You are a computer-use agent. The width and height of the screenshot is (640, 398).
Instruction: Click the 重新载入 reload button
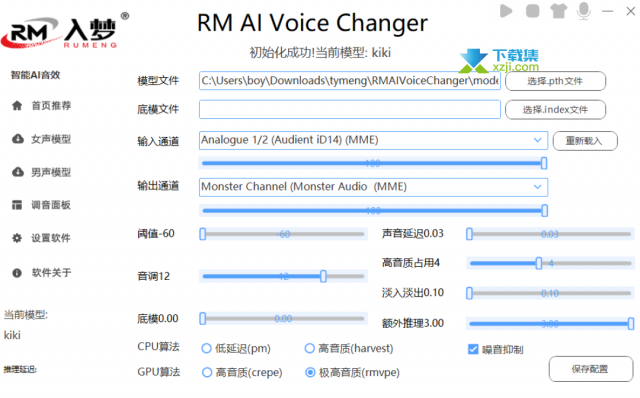tap(585, 141)
